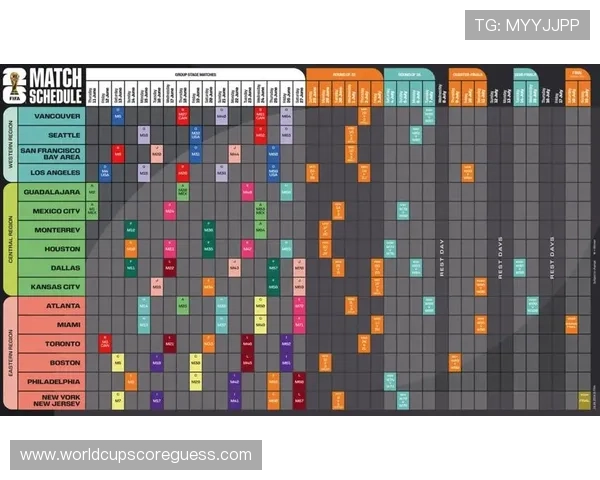The height and width of the screenshot is (480, 600).
Task: Open the www.worldcupscoreguess.com link
Action: 136,455
